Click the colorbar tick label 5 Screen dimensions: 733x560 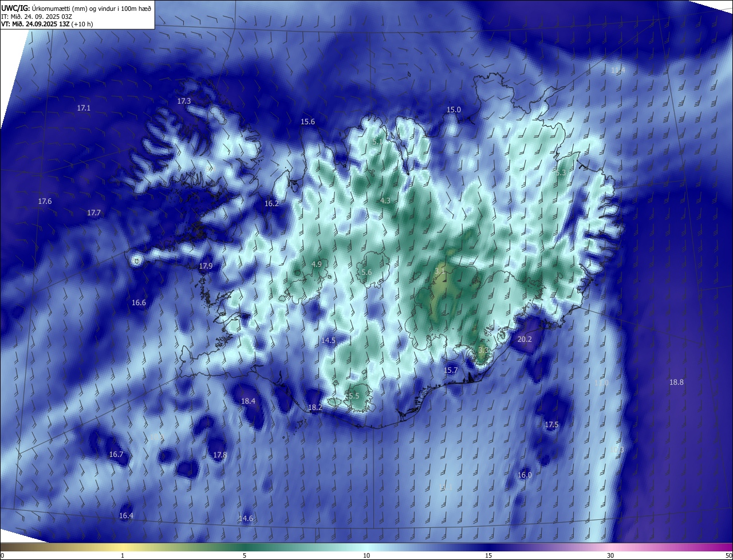click(245, 555)
